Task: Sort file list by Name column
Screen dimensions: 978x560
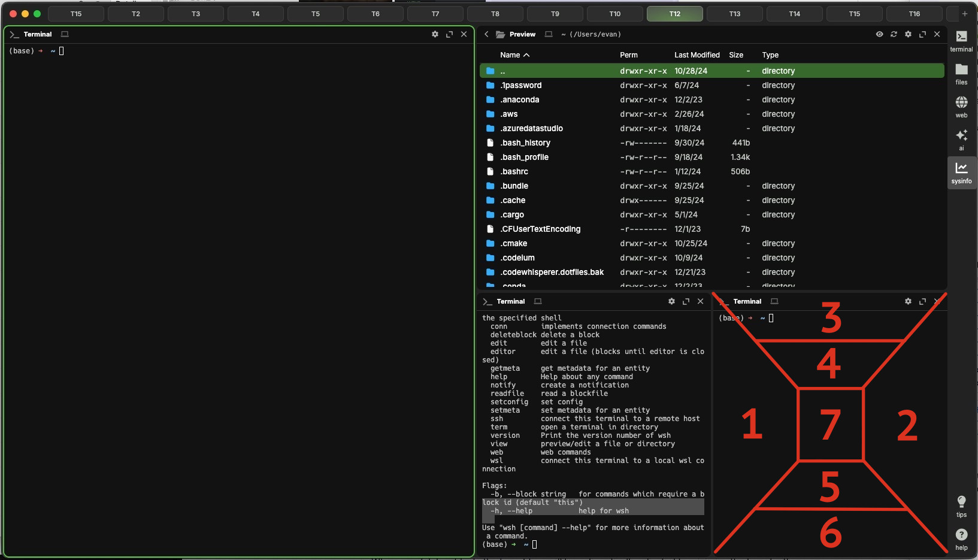Action: [x=514, y=55]
